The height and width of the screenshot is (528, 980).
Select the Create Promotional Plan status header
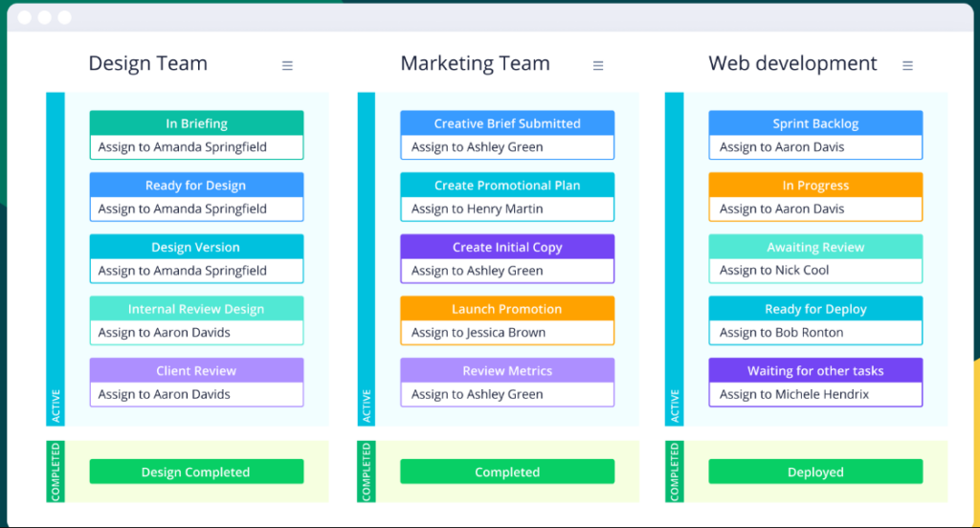[507, 185]
